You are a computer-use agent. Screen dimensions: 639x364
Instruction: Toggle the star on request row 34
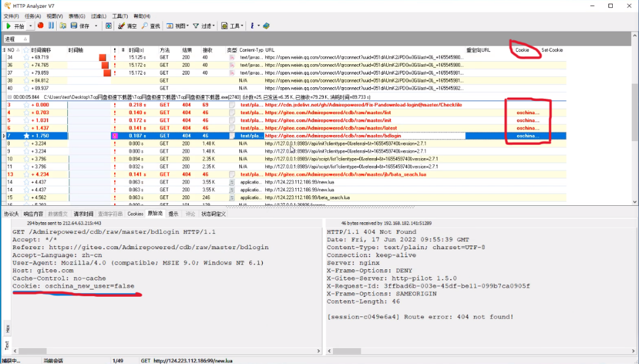coord(26,57)
